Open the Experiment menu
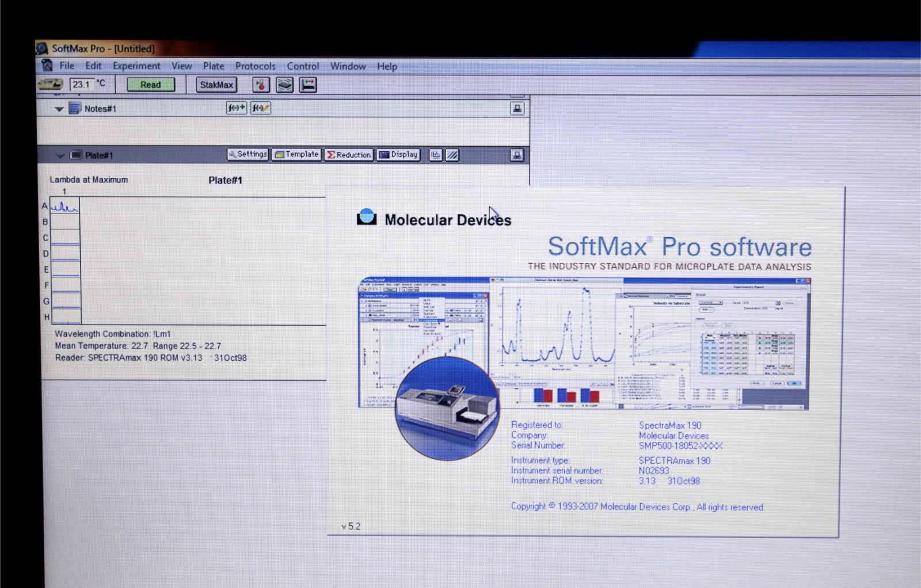 pos(136,66)
